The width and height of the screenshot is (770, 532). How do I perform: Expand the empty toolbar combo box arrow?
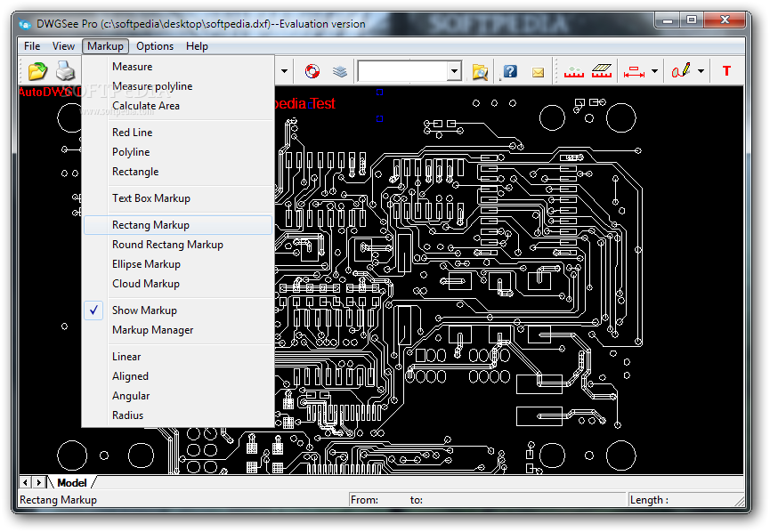pos(455,71)
